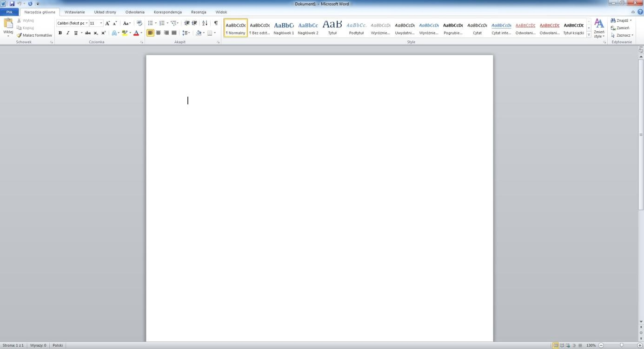Click the Malarz formatów format painter

[x=34, y=35]
